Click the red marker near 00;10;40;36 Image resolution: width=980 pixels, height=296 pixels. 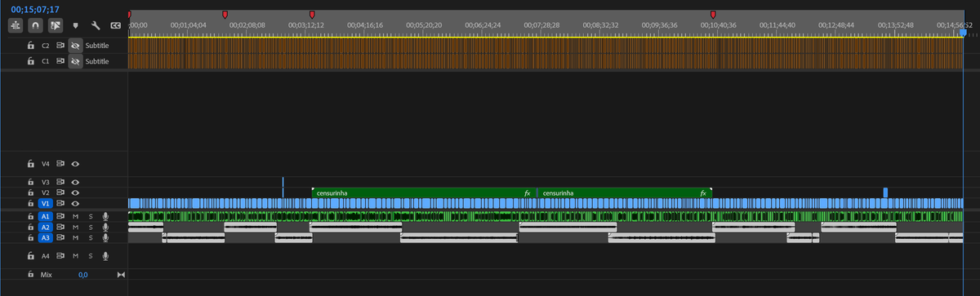[713, 15]
